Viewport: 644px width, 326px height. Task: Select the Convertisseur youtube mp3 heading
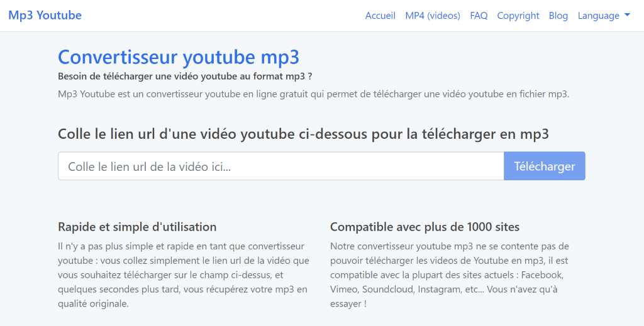[x=179, y=57]
